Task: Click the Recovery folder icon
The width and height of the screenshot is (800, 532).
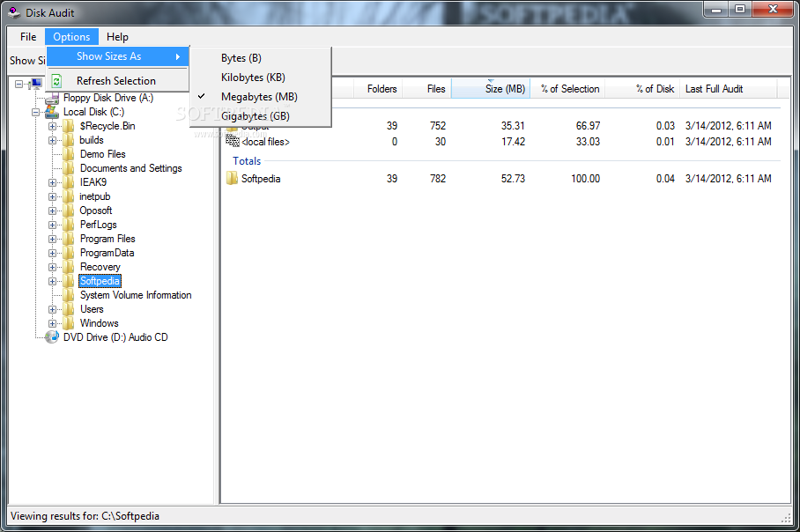Action: pos(69,267)
